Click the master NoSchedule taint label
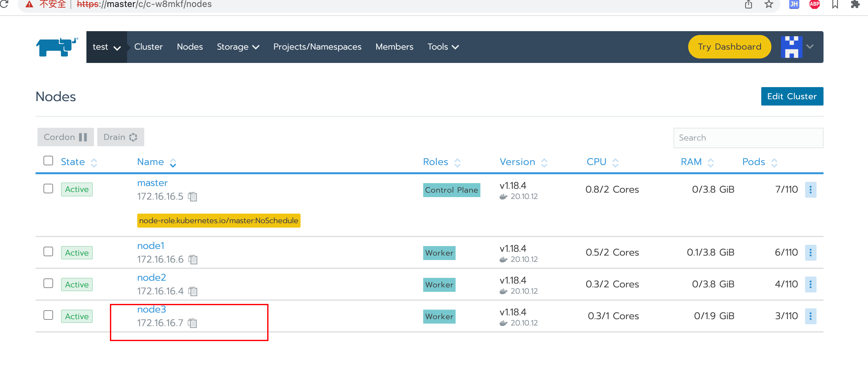The height and width of the screenshot is (391, 868). click(219, 220)
